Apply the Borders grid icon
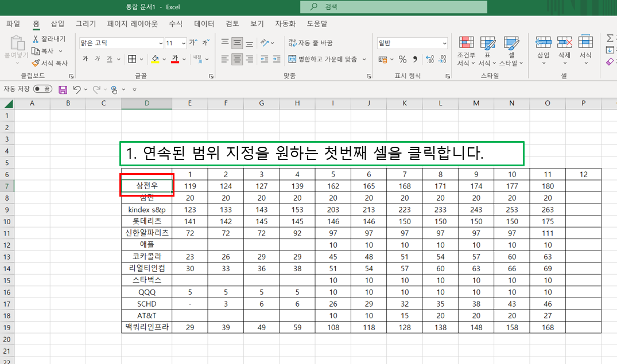This screenshot has width=617, height=364. tap(132, 59)
